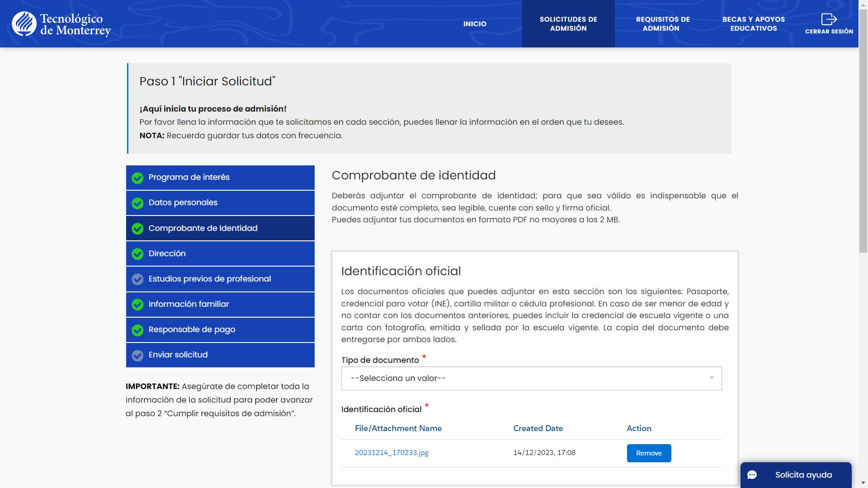Click green checkmark beside Datos personales
868x488 pixels.
tap(137, 203)
